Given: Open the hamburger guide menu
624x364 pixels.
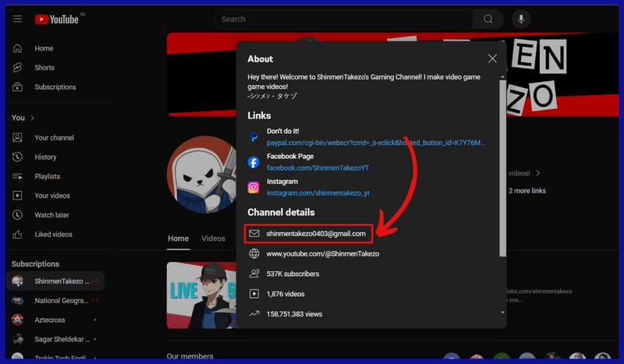Looking at the screenshot, I should coord(17,19).
